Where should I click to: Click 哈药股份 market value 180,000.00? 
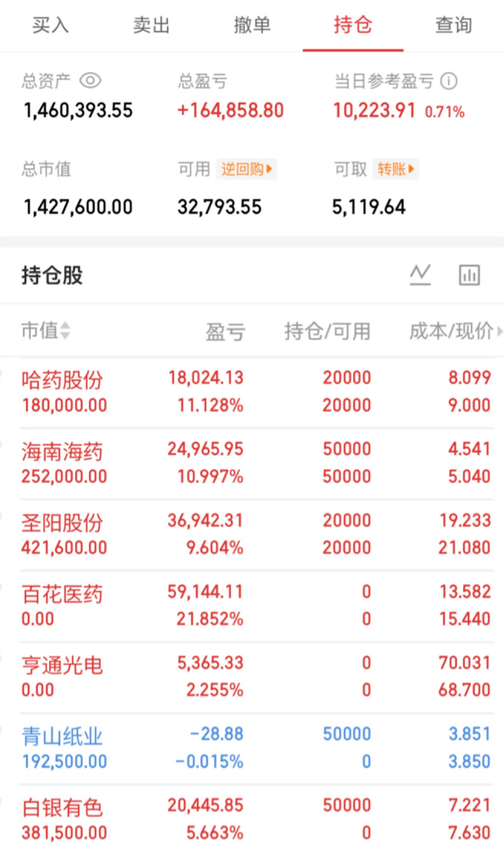coord(64,405)
